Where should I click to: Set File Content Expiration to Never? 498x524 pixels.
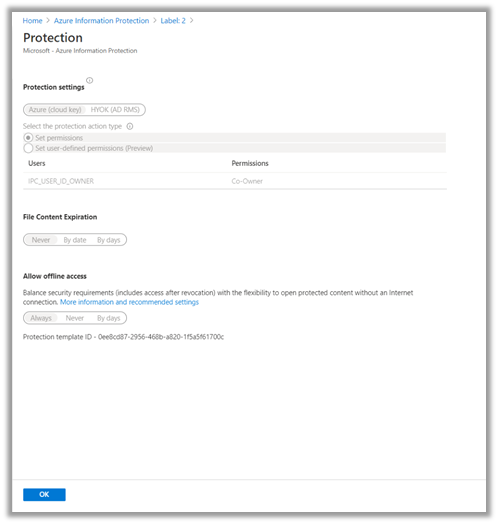pos(41,240)
